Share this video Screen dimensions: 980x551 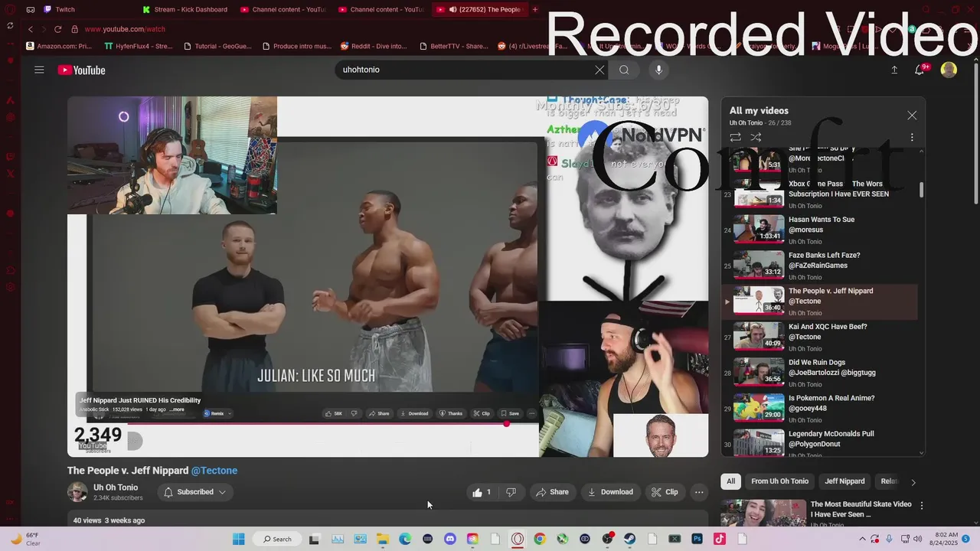(552, 492)
